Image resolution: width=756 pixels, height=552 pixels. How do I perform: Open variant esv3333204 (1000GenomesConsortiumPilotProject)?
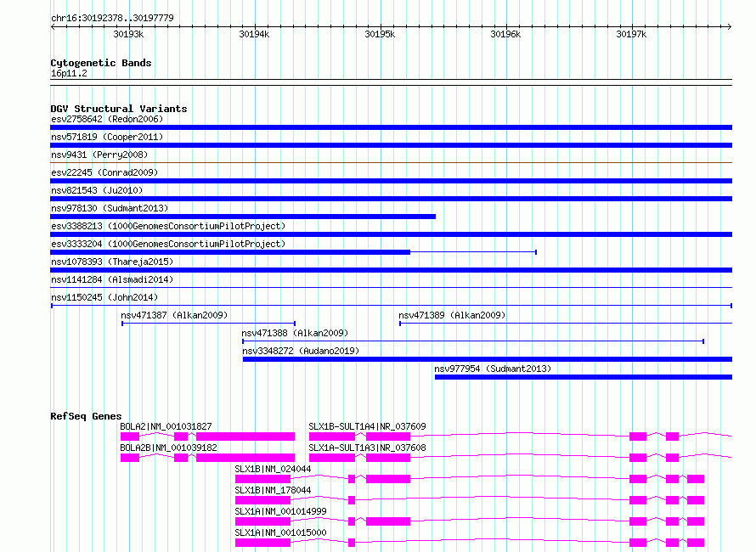pos(168,244)
